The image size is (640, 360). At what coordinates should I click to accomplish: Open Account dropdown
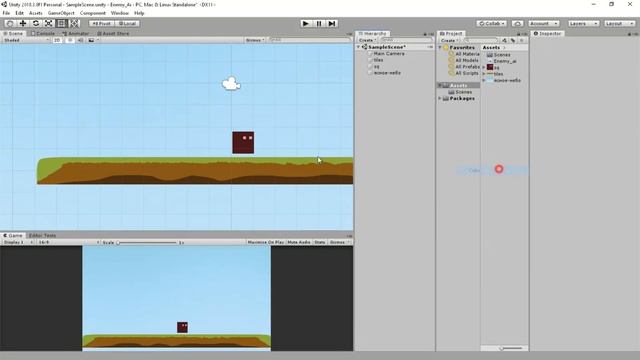click(543, 24)
